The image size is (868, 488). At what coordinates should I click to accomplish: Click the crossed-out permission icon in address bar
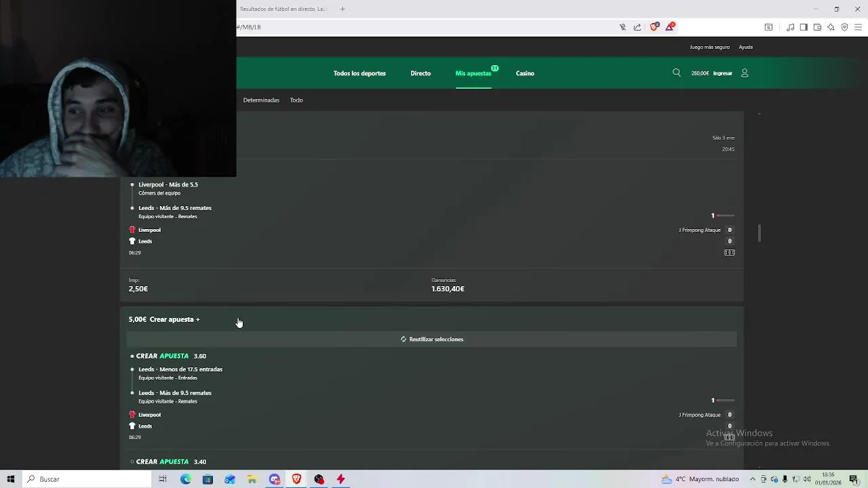coord(623,27)
